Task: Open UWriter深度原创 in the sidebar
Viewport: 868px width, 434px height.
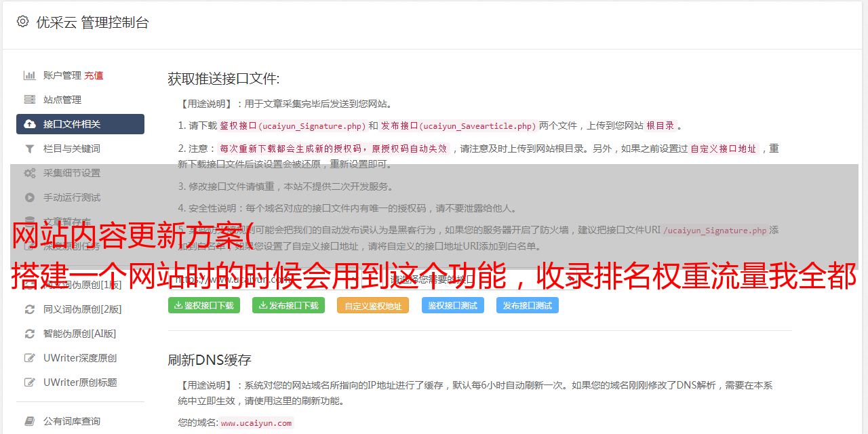Action: [x=80, y=358]
